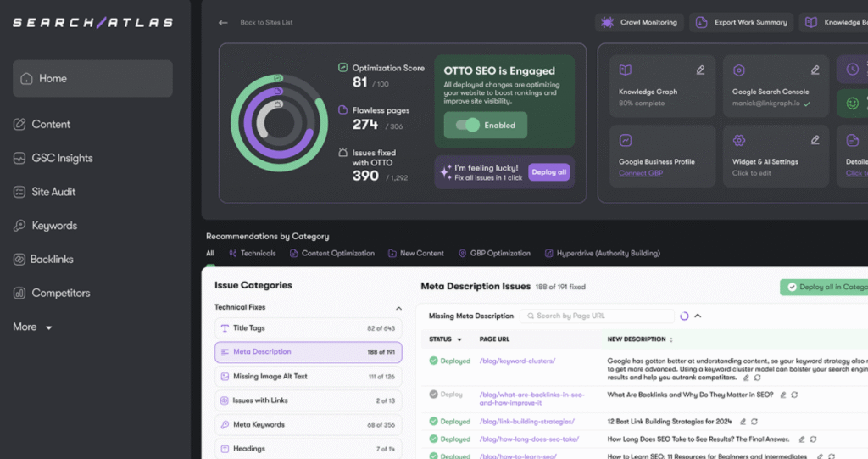Toggle the OTTO SEO Enabled switch
Viewport: 868px width, 459px height.
(x=468, y=126)
